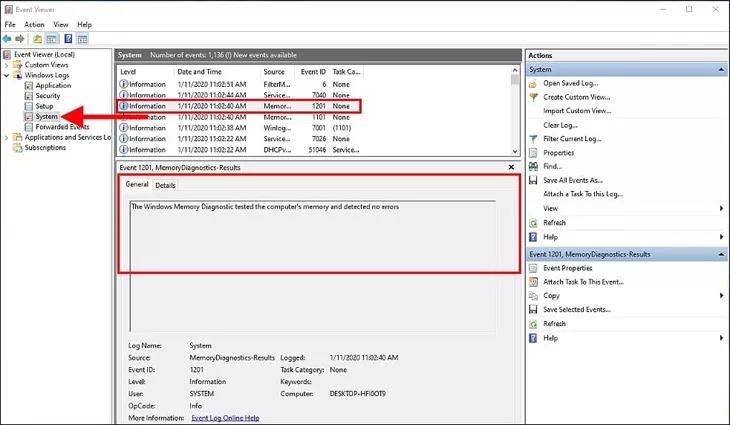Open the Help menu in menu bar
The height and width of the screenshot is (425, 730).
click(84, 24)
